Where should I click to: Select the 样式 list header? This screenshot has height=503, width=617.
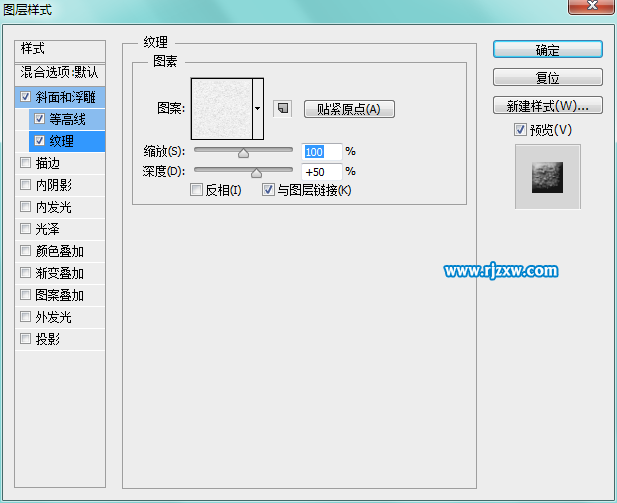(60, 50)
